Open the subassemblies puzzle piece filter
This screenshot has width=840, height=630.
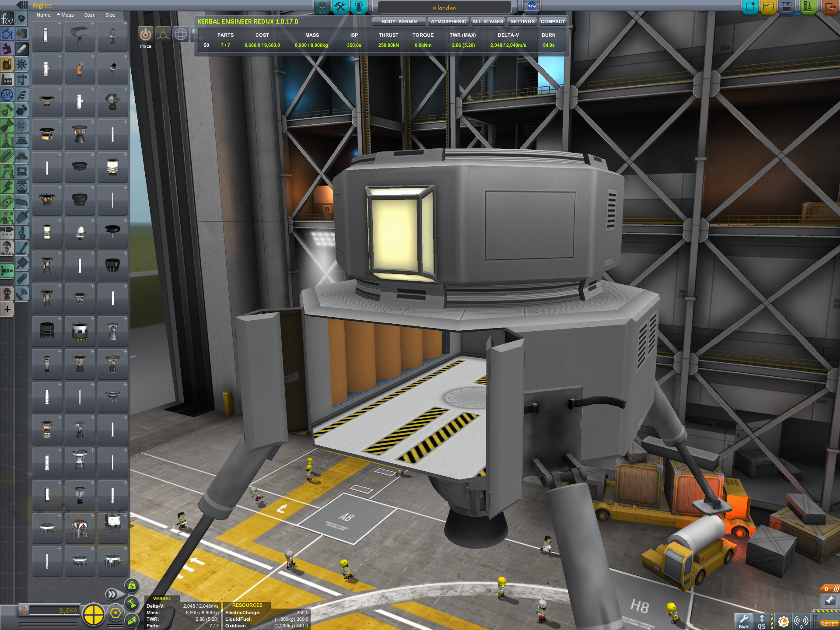point(7,49)
